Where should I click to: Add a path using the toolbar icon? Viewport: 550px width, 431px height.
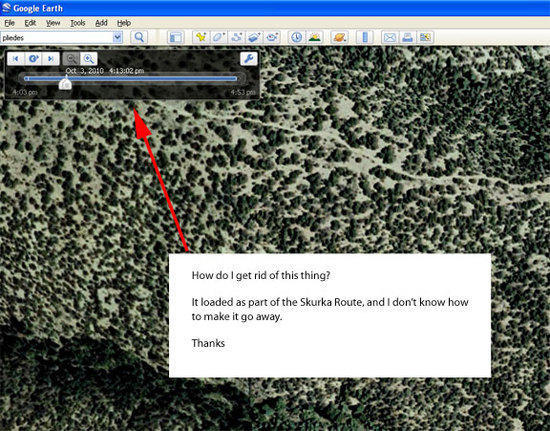pos(236,37)
